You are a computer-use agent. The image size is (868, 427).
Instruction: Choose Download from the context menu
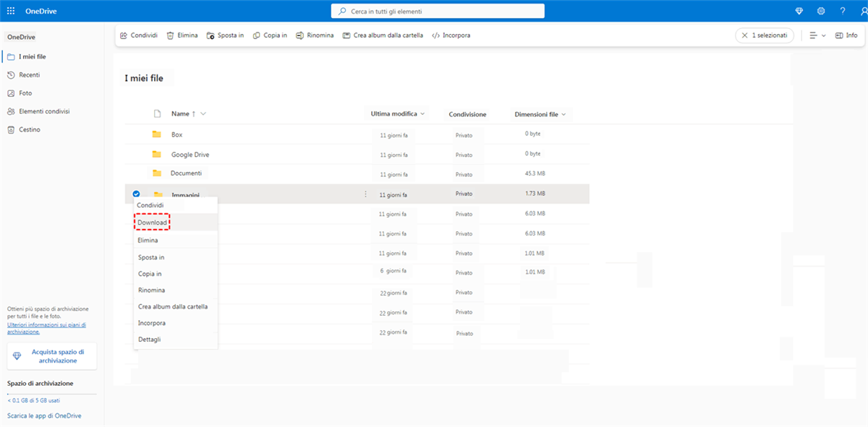(x=153, y=223)
